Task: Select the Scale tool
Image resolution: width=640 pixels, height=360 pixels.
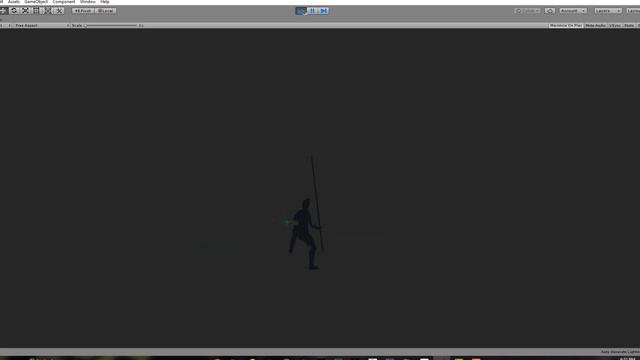Action: pos(25,11)
